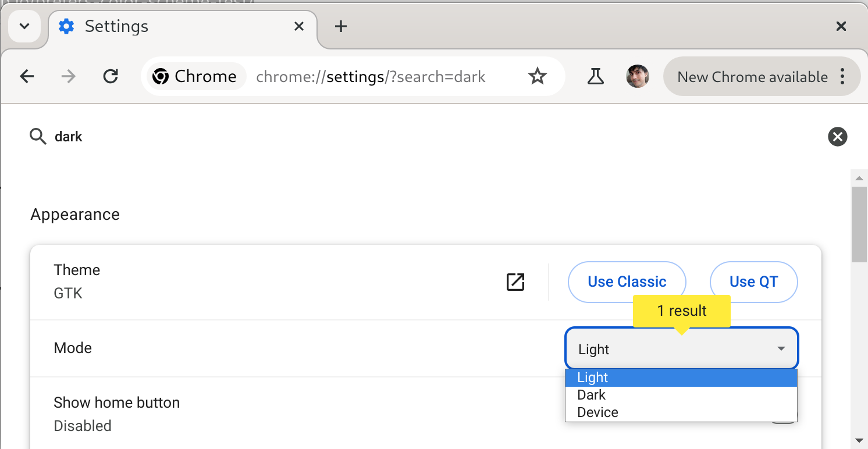Collapse the Mode dropdown showing Light
The width and height of the screenshot is (868, 449).
(681, 349)
